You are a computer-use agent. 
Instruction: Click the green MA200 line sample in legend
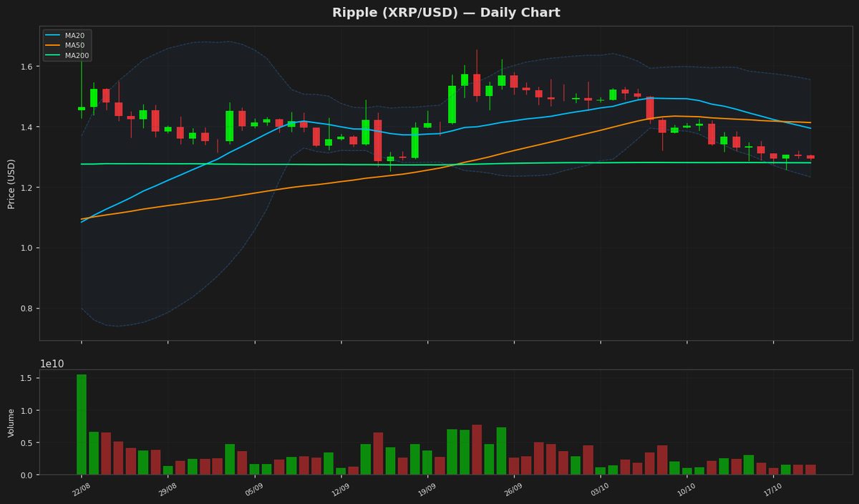tap(54, 55)
